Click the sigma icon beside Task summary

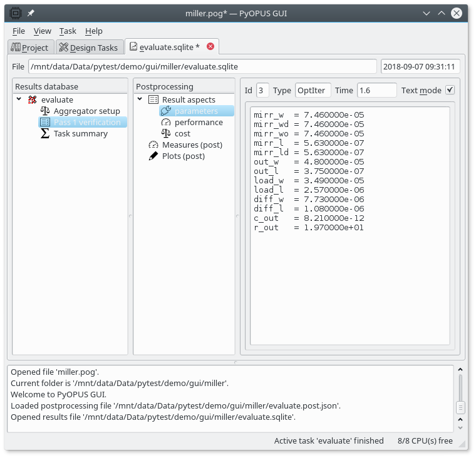[45, 133]
